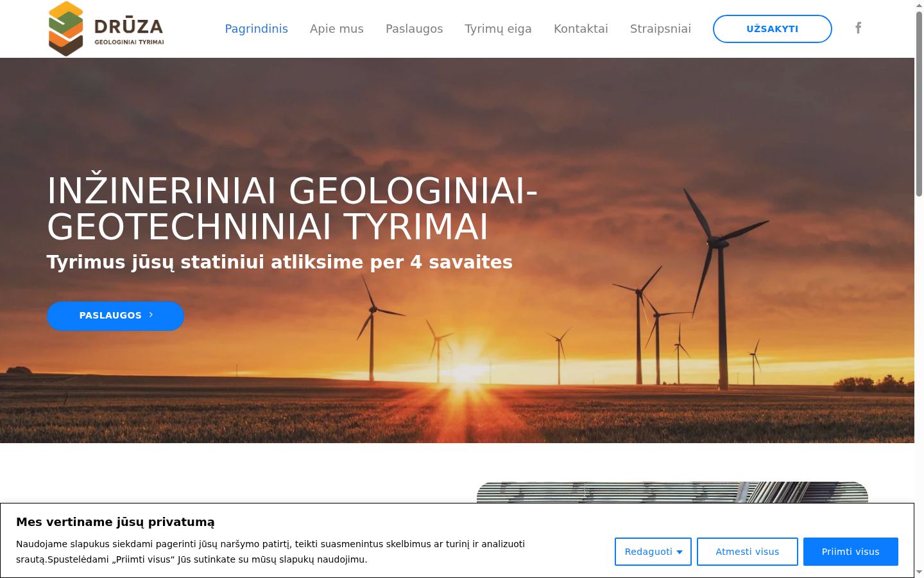
Task: Open Straipsniai menu link
Action: click(660, 29)
